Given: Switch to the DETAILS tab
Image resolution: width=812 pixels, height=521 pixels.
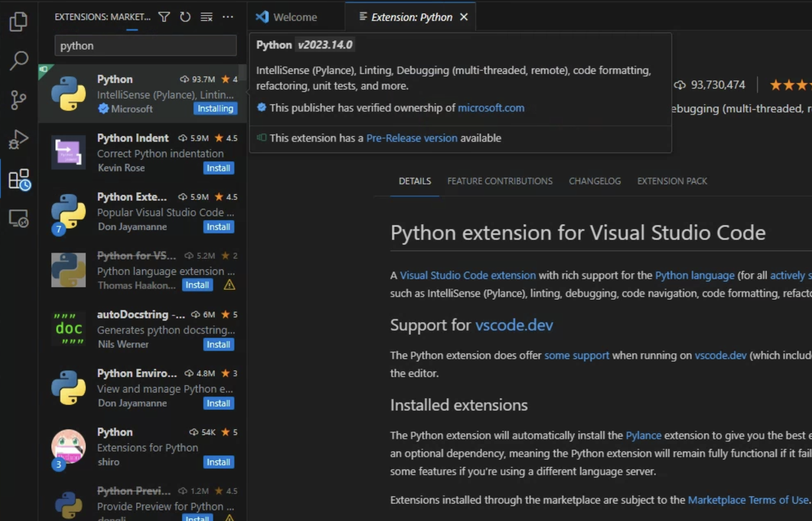Looking at the screenshot, I should [x=415, y=181].
